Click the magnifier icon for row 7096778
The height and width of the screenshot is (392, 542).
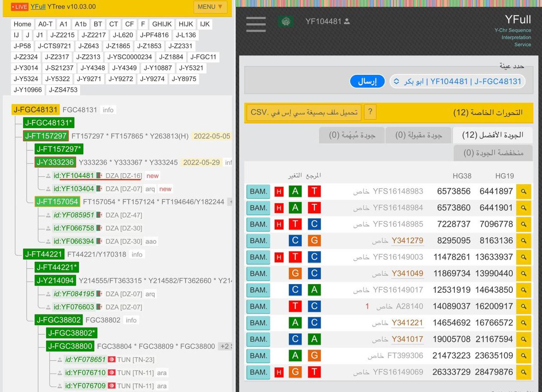tap(523, 224)
